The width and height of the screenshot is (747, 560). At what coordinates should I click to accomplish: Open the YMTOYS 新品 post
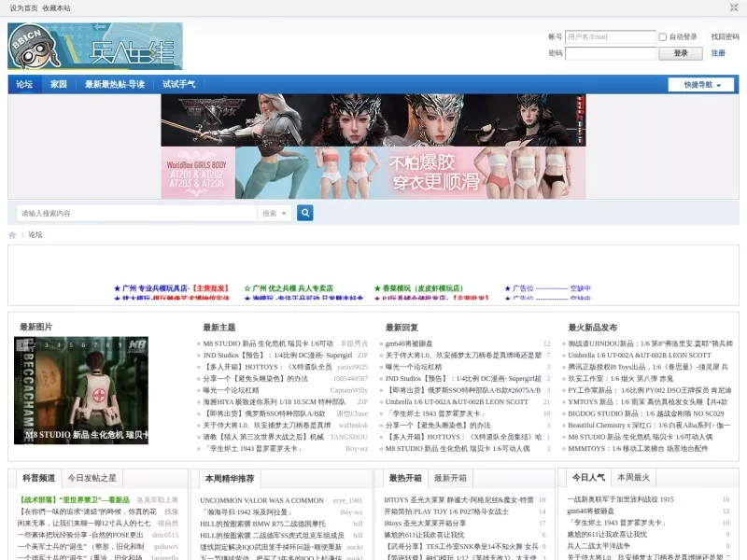click(x=648, y=402)
